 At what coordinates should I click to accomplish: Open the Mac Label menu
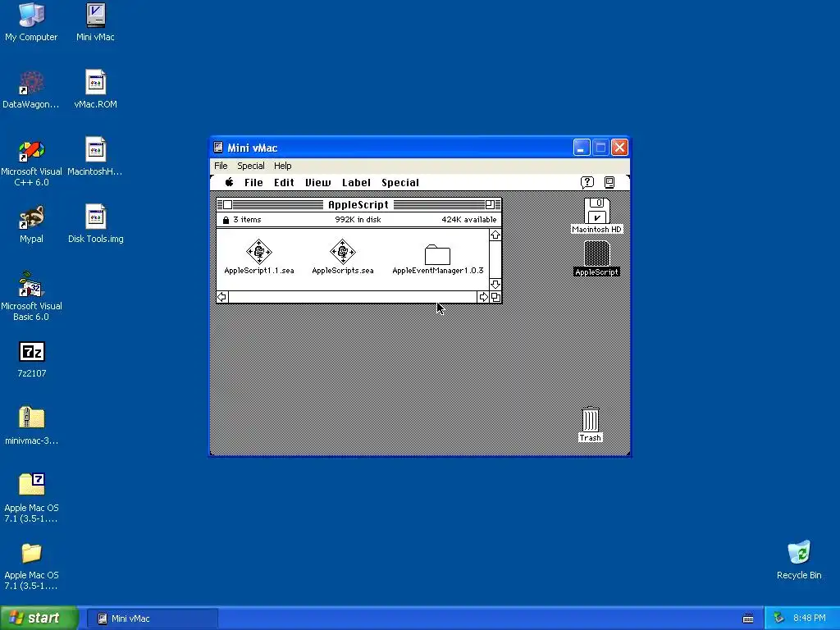(356, 183)
